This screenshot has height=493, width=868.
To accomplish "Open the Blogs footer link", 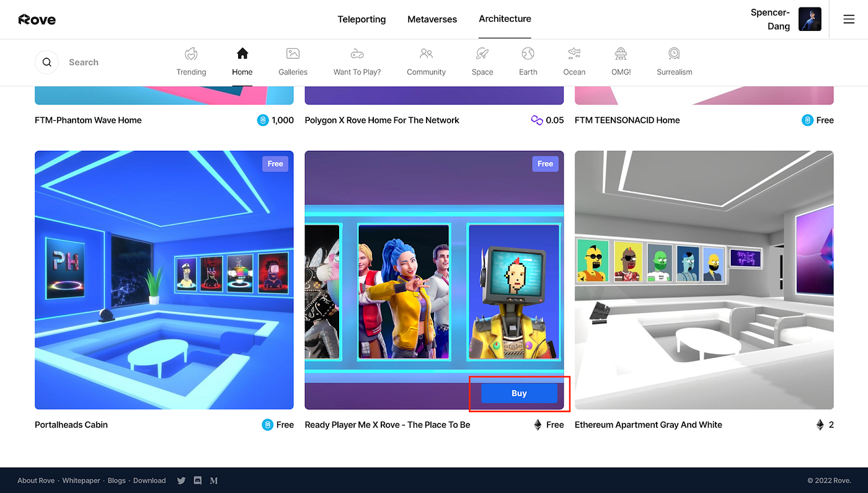I will point(117,481).
